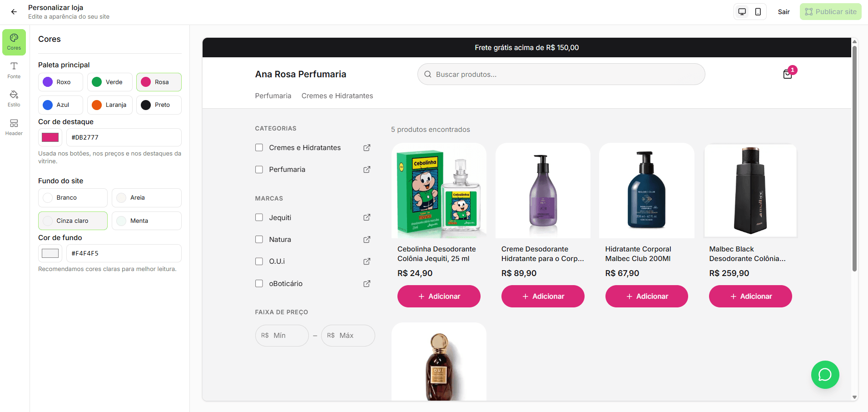Open the O.U.i perfume bottle image

point(439,362)
